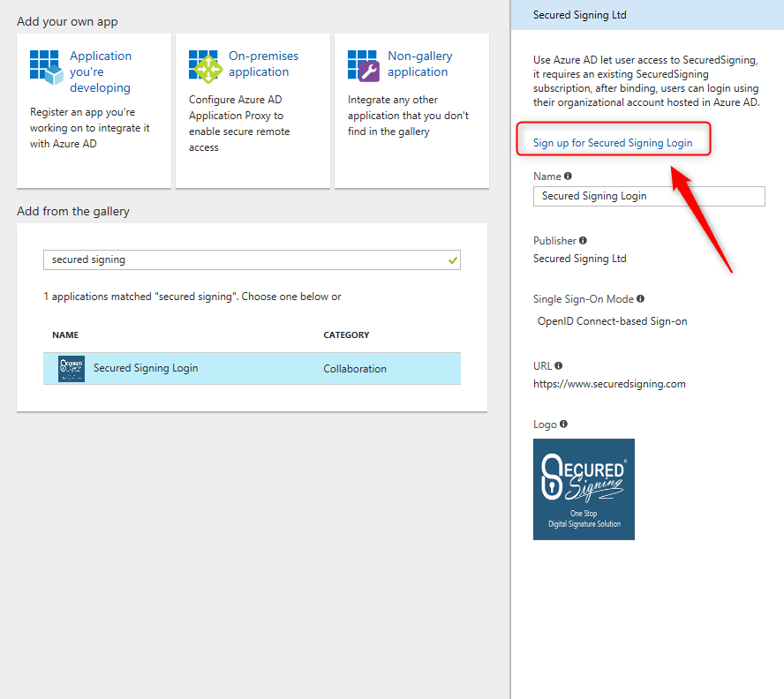Image resolution: width=784 pixels, height=699 pixels.
Task: Click the https://www.securedsigning.com URL text
Action: (x=609, y=384)
